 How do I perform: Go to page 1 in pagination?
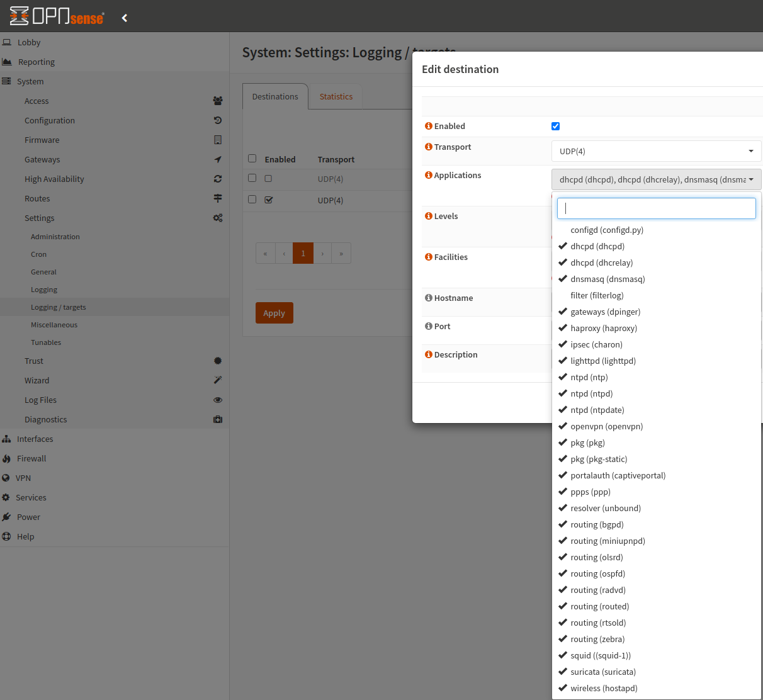point(303,253)
